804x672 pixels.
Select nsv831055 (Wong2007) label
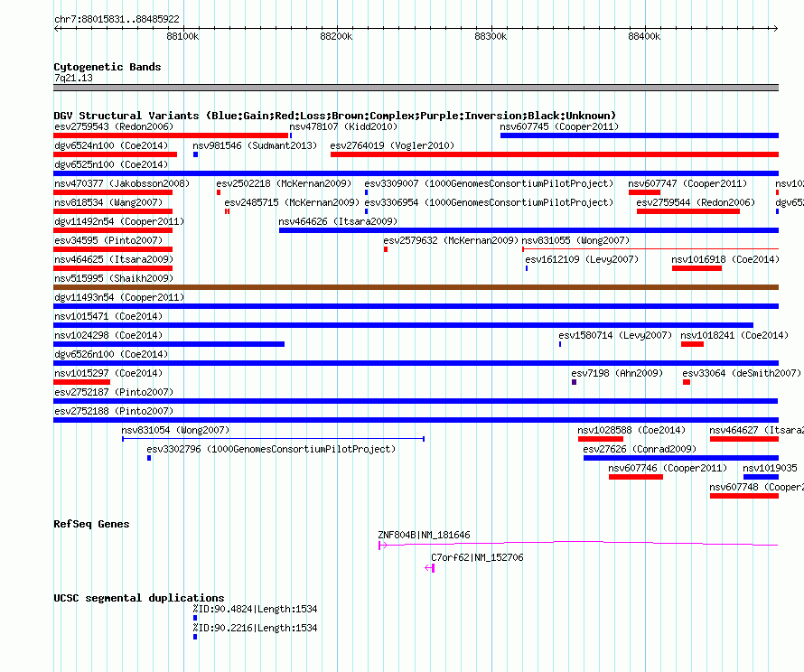point(575,240)
